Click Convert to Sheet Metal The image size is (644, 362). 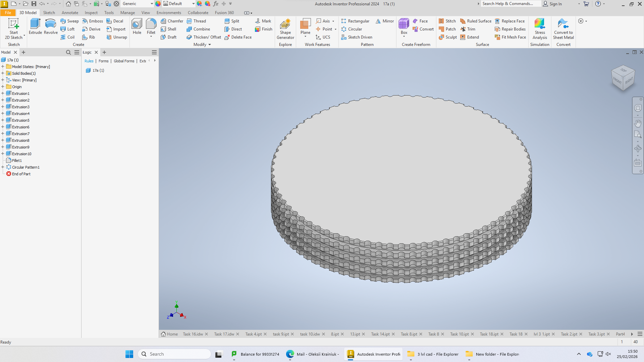tap(563, 29)
